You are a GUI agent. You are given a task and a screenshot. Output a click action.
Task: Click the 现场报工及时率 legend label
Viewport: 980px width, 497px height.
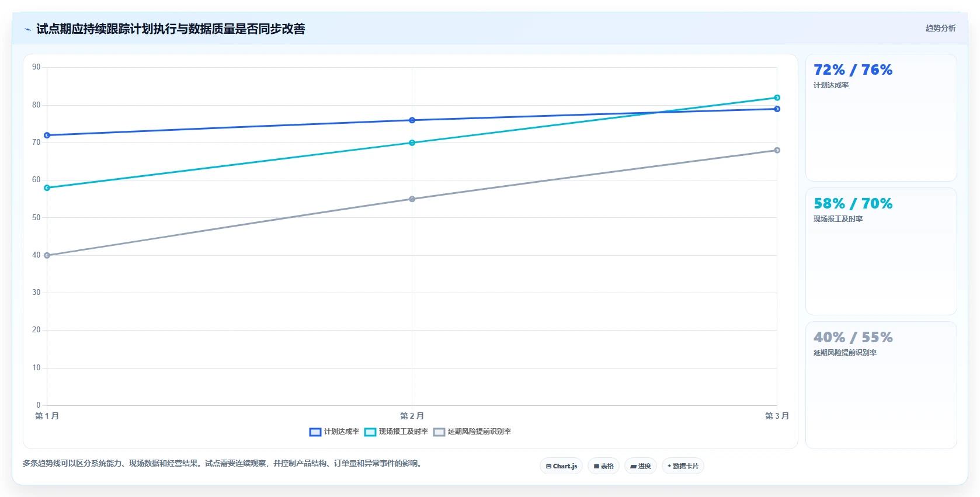pos(404,432)
